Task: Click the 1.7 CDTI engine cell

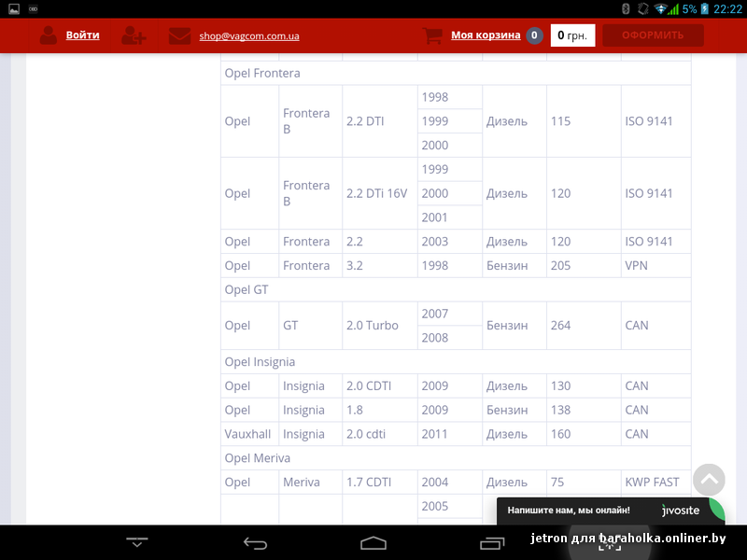Action: [x=380, y=483]
